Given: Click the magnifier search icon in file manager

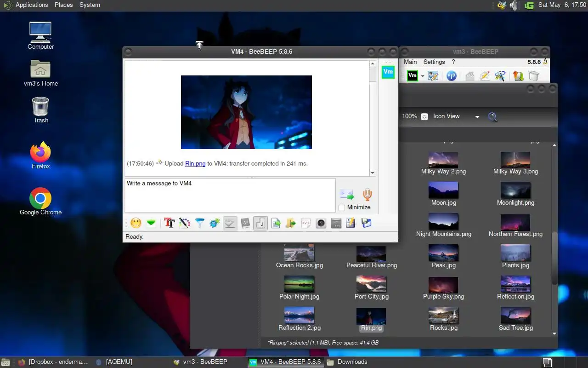Looking at the screenshot, I should (492, 117).
